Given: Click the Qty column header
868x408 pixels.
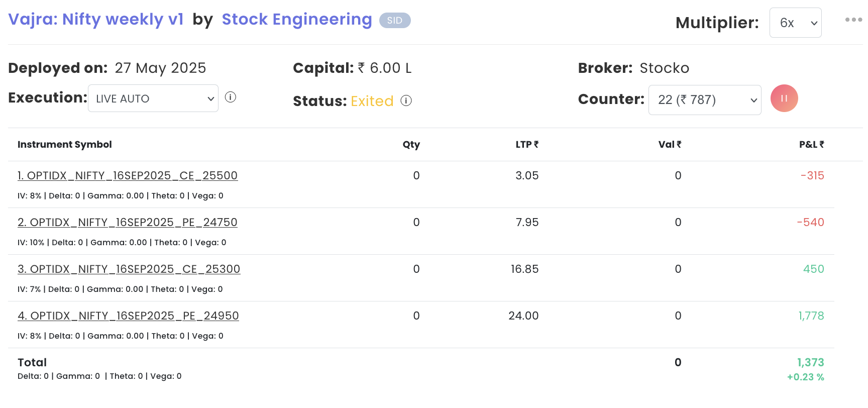Looking at the screenshot, I should tap(411, 145).
